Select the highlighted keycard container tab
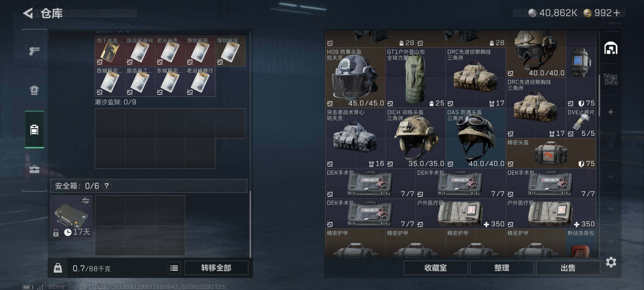Screen dimensions: 644x290 click(x=34, y=130)
